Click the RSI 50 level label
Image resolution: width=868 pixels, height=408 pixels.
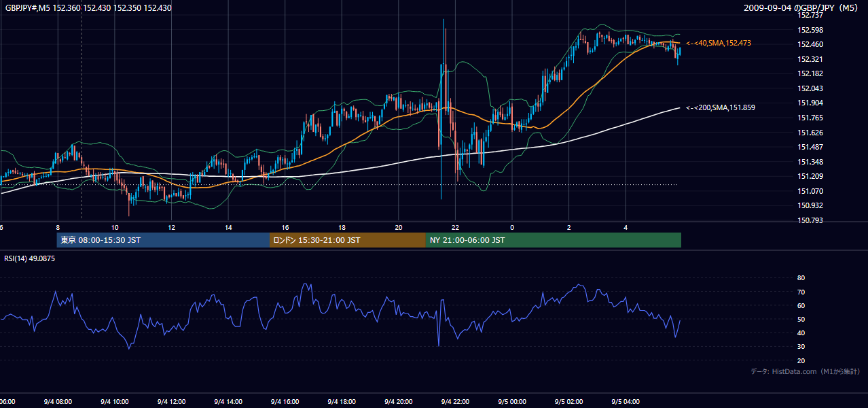pyautogui.click(x=801, y=319)
